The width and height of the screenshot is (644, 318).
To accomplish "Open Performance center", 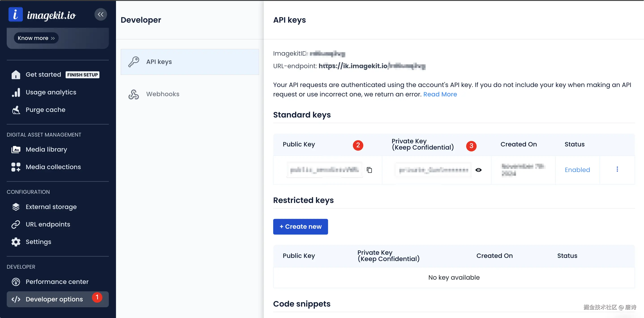I will click(x=57, y=282).
